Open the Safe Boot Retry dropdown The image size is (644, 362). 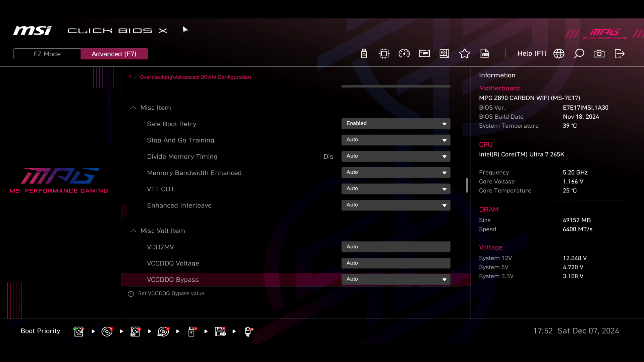(x=396, y=124)
